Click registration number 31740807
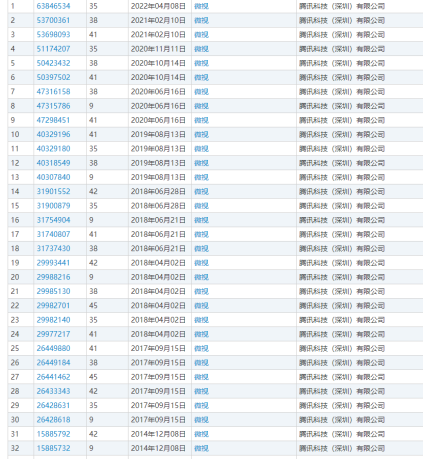423x459 pixels. [53, 234]
